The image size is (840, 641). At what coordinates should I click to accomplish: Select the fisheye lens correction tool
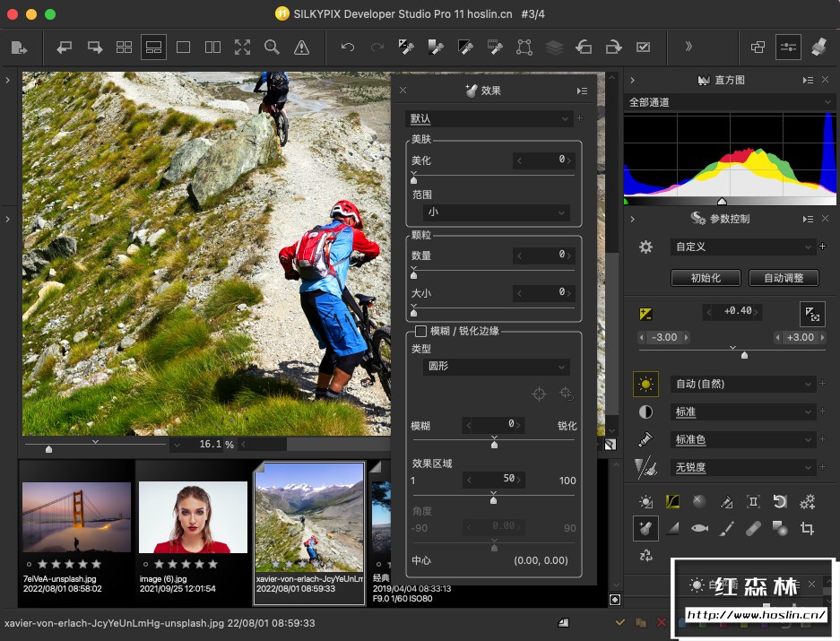(x=699, y=529)
